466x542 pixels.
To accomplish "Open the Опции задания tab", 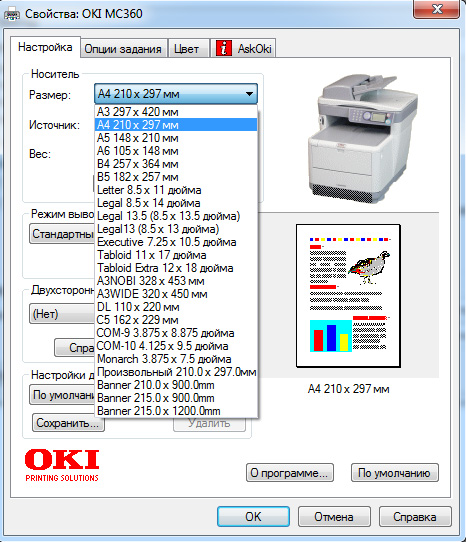I will tap(123, 49).
